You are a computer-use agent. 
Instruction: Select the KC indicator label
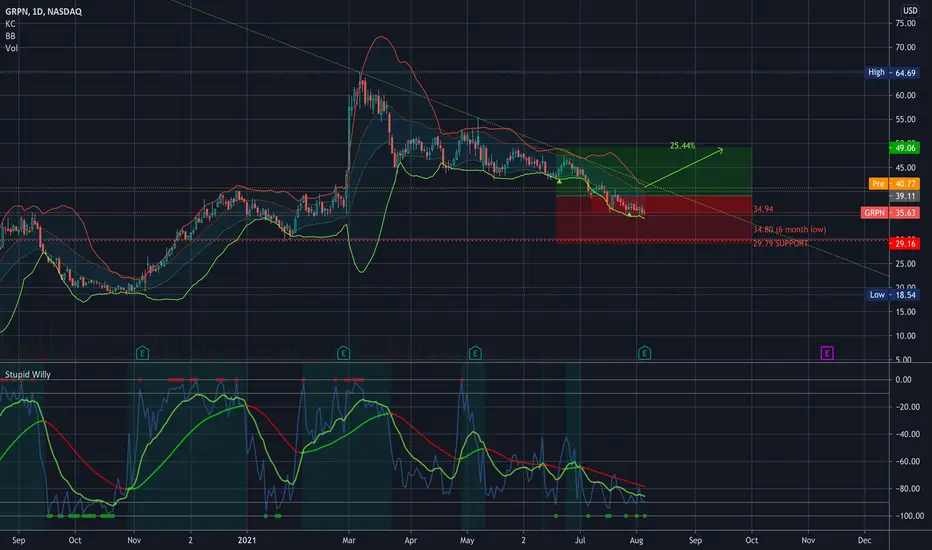click(x=10, y=24)
